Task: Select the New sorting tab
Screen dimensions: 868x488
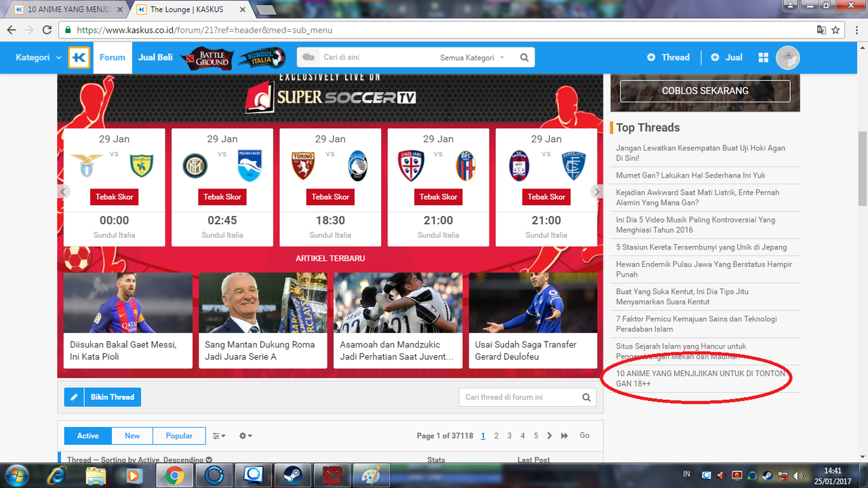Action: tap(132, 436)
